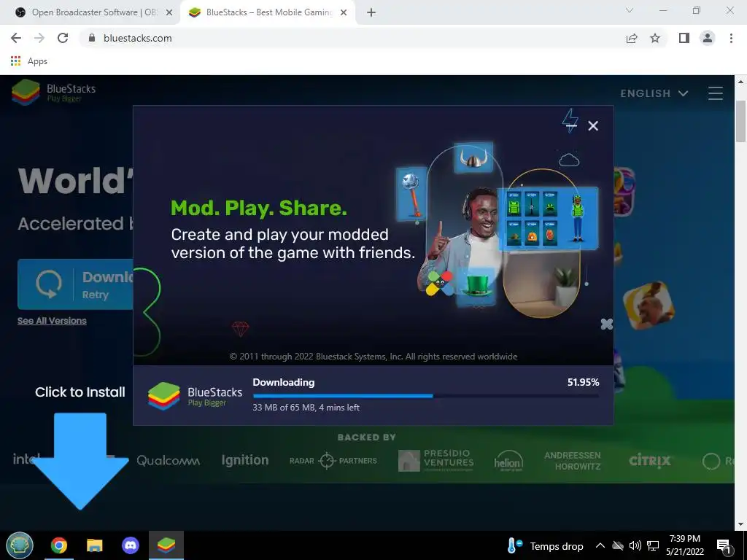Click the padlock site info icon
Screen dimensions: 747x560
pos(92,38)
